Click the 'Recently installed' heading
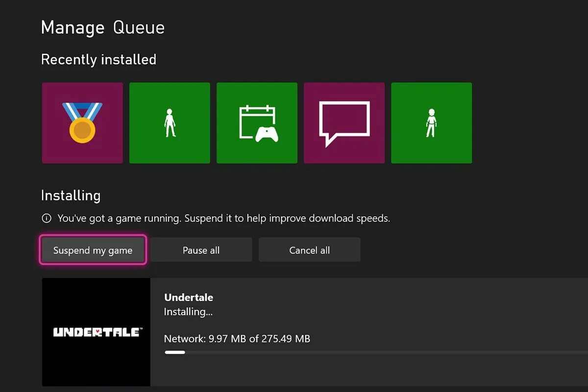 (x=98, y=60)
